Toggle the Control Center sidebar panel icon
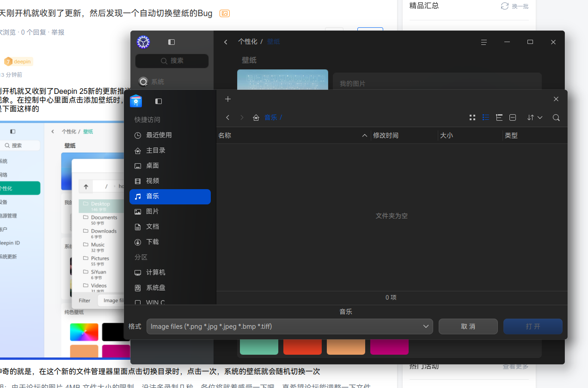 [x=171, y=42]
